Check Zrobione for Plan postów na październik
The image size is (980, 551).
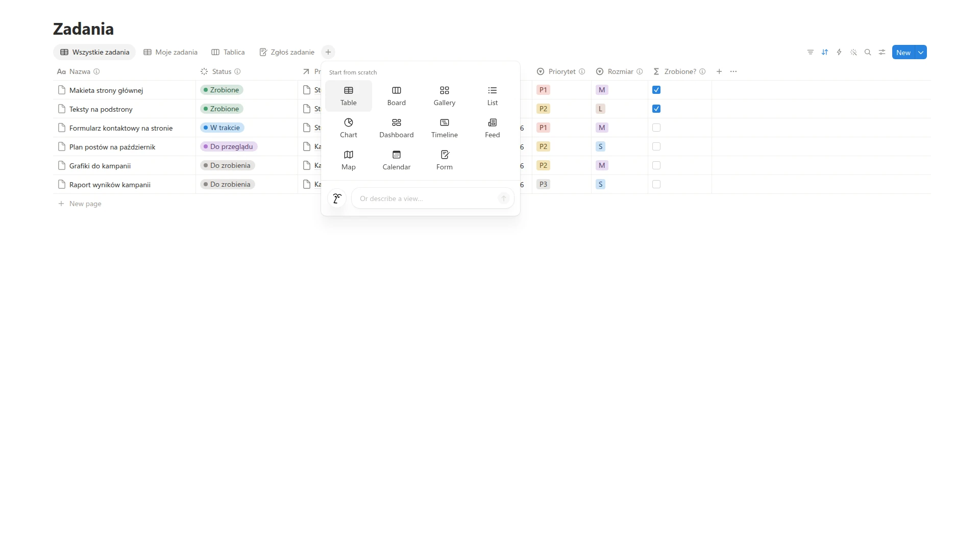point(656,146)
